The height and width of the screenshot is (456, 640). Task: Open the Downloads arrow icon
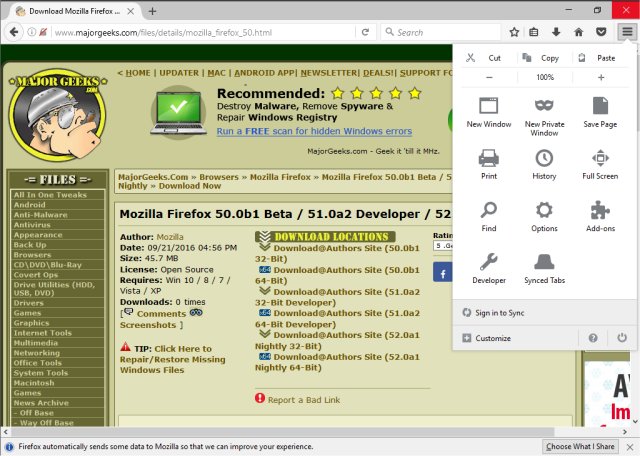click(x=556, y=32)
